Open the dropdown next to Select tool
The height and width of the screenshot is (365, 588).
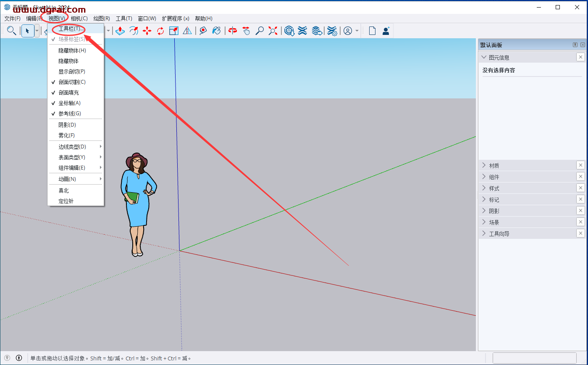click(37, 31)
